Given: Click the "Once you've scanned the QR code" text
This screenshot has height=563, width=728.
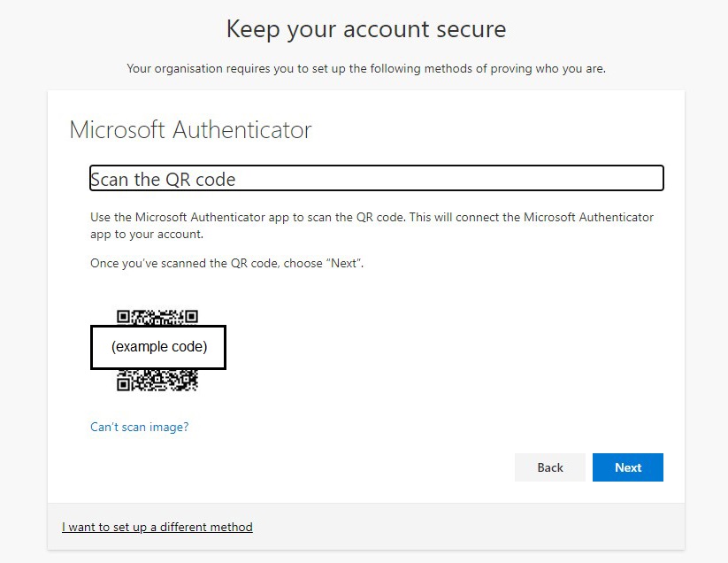Looking at the screenshot, I should click(x=184, y=264).
